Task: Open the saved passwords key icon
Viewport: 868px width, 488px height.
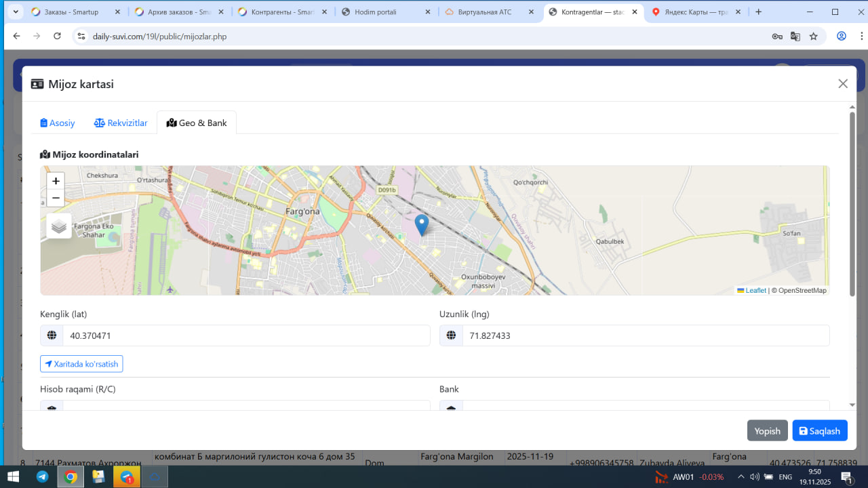Action: click(x=777, y=36)
